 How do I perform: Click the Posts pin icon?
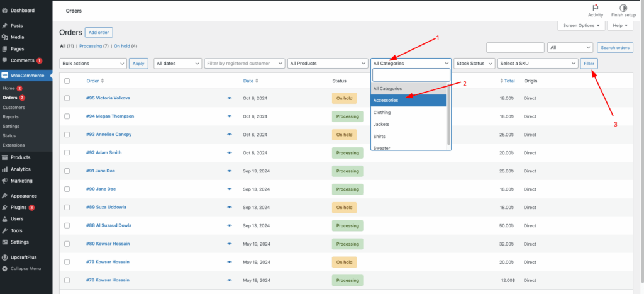[x=5, y=25]
